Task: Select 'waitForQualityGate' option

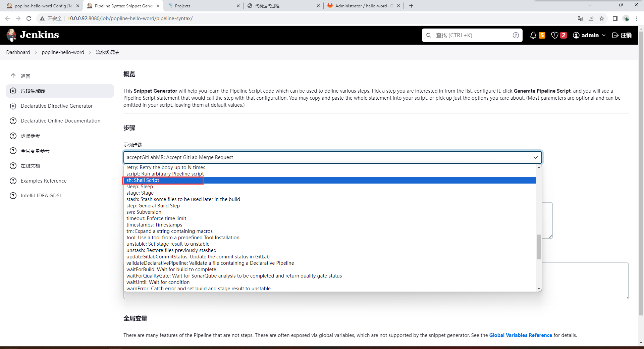Action: pos(330,276)
